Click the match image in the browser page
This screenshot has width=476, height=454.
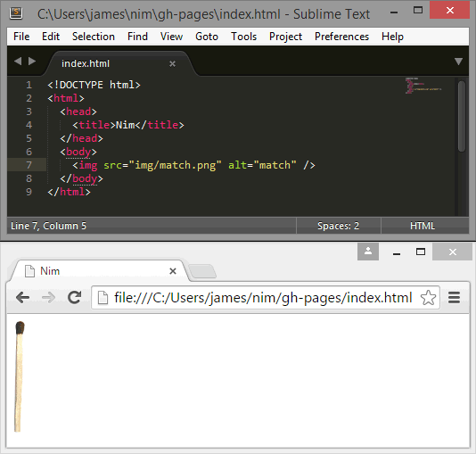click(20, 376)
